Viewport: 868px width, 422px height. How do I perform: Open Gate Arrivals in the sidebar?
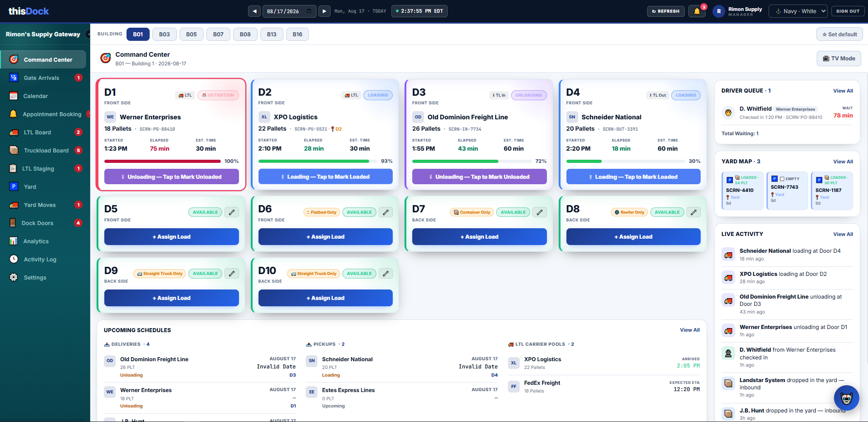click(43, 78)
